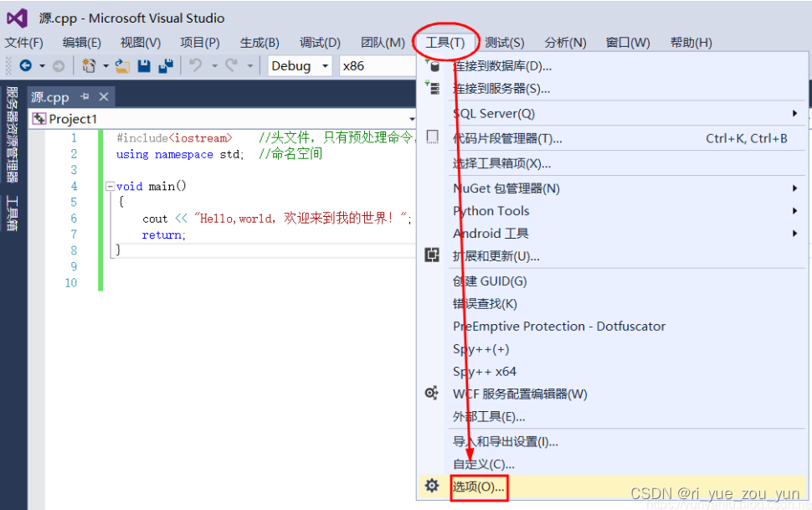Click the code snippet manager icon

(432, 137)
